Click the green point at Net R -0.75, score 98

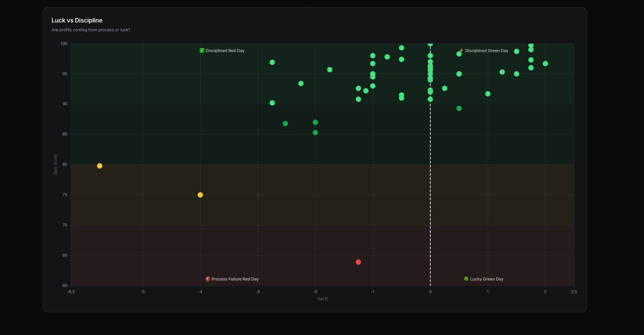[x=387, y=57]
